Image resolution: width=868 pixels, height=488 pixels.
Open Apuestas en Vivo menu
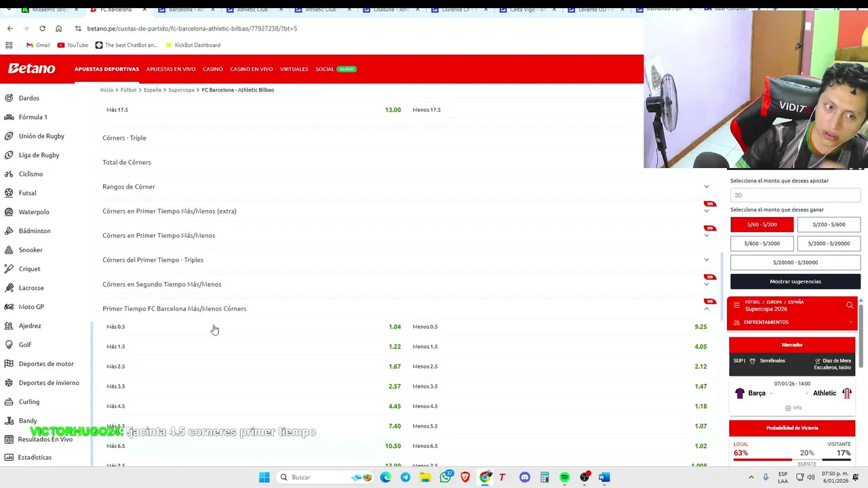click(x=171, y=69)
